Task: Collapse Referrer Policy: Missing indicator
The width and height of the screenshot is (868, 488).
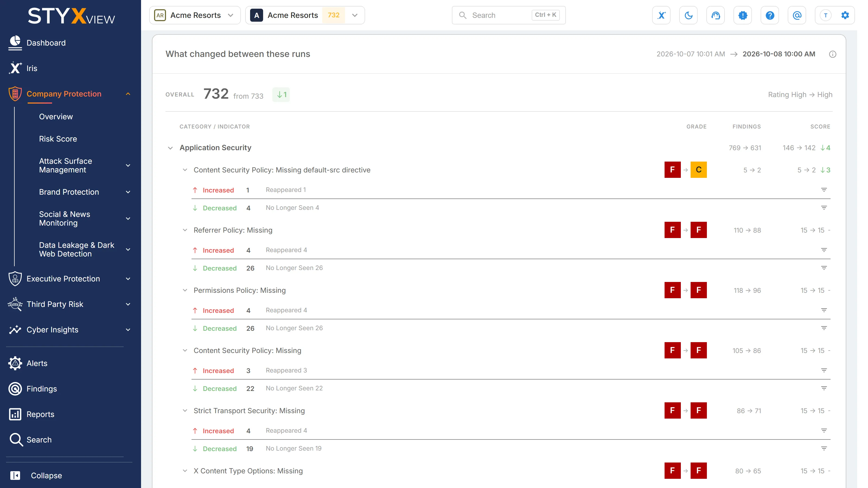Action: click(x=185, y=230)
